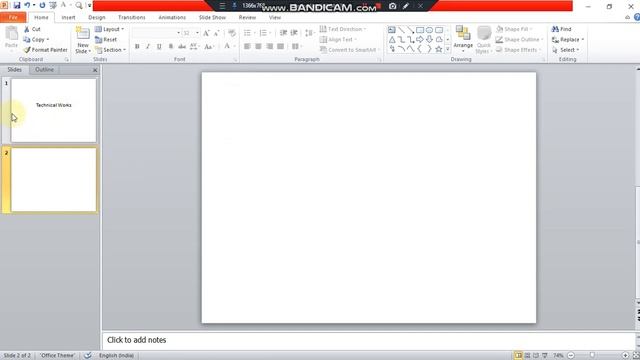Select the 5-point star shape
Image resolution: width=640 pixels, height=360 pixels.
point(439,49)
